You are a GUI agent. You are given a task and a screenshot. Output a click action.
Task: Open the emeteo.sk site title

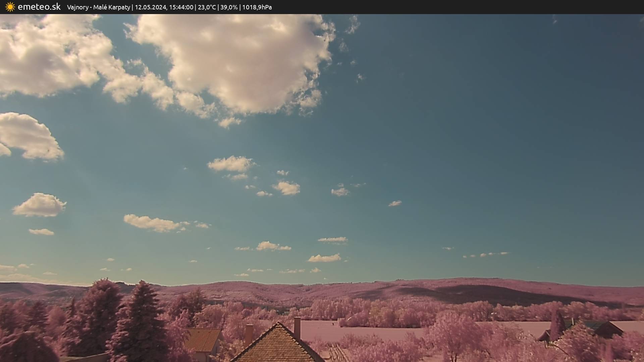pos(39,7)
